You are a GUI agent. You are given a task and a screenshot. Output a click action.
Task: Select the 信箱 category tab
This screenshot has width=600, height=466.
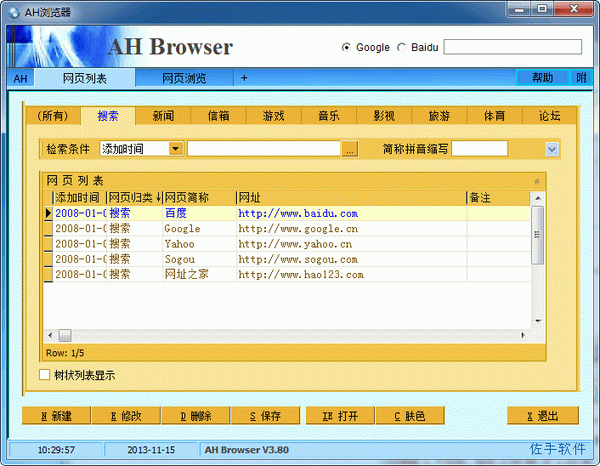(218, 116)
